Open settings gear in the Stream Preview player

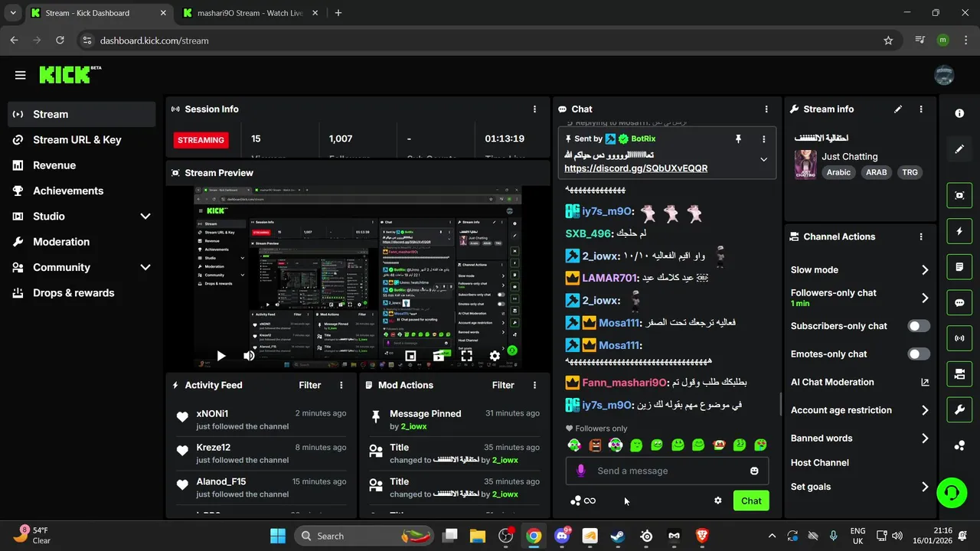coord(495,356)
